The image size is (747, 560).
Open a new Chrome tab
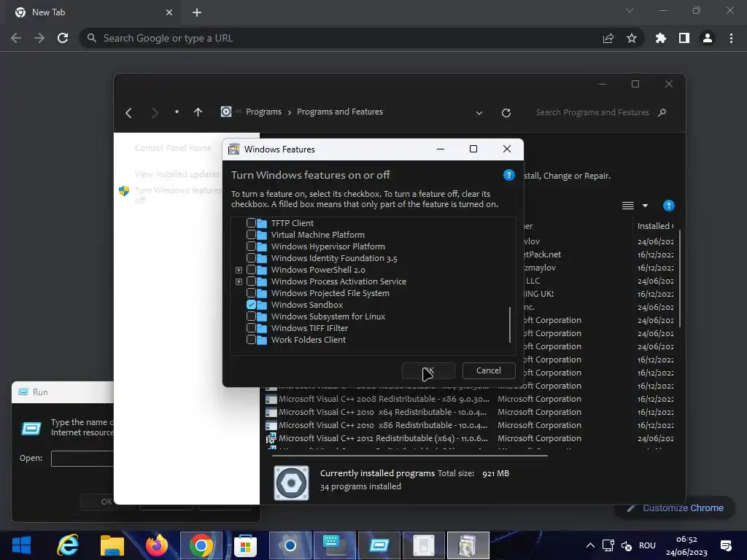click(x=197, y=12)
